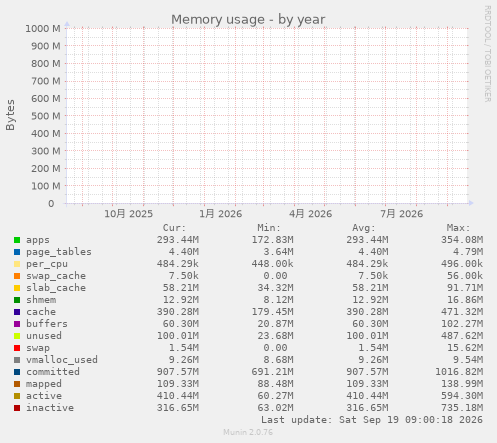Click the 'page_tables' legend label

(x=59, y=252)
